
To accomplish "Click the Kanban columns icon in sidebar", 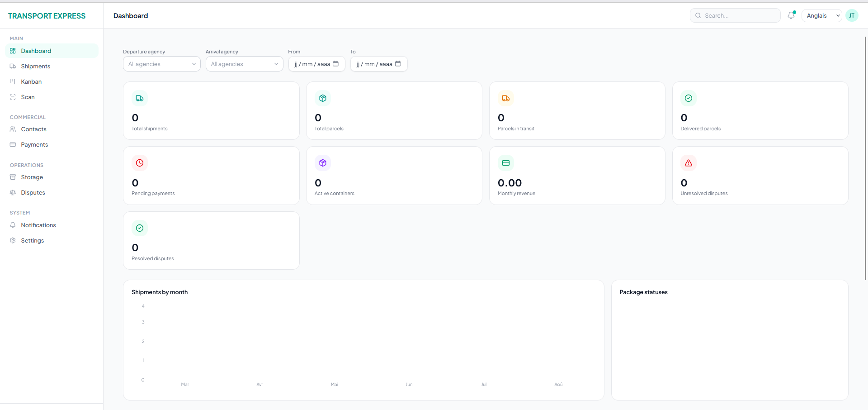I will [13, 81].
